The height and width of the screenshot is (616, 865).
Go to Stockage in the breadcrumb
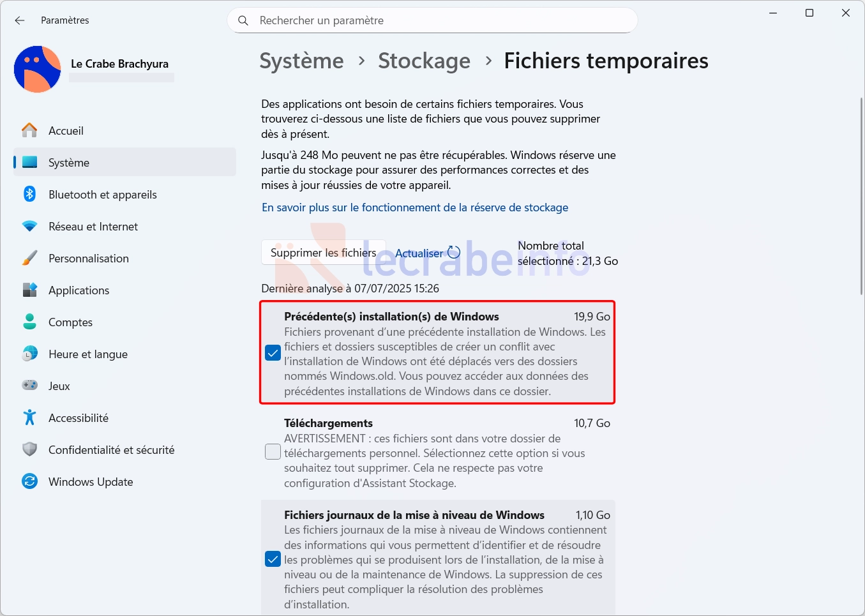point(425,61)
